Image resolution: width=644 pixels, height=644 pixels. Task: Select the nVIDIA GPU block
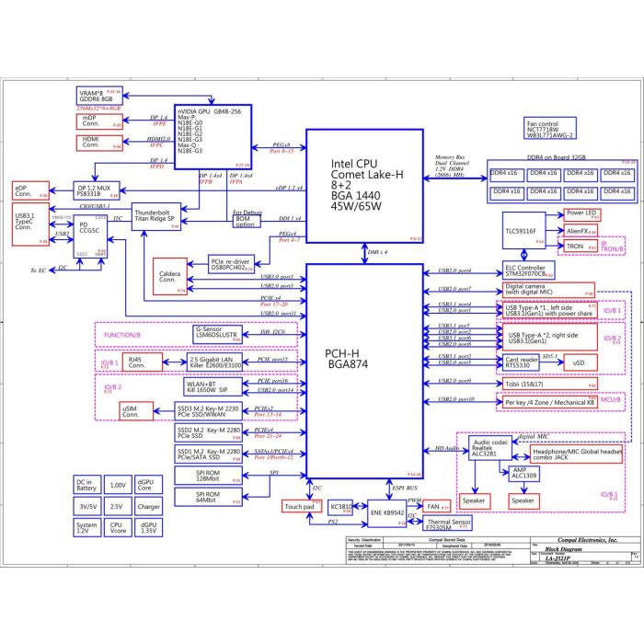coord(213,137)
